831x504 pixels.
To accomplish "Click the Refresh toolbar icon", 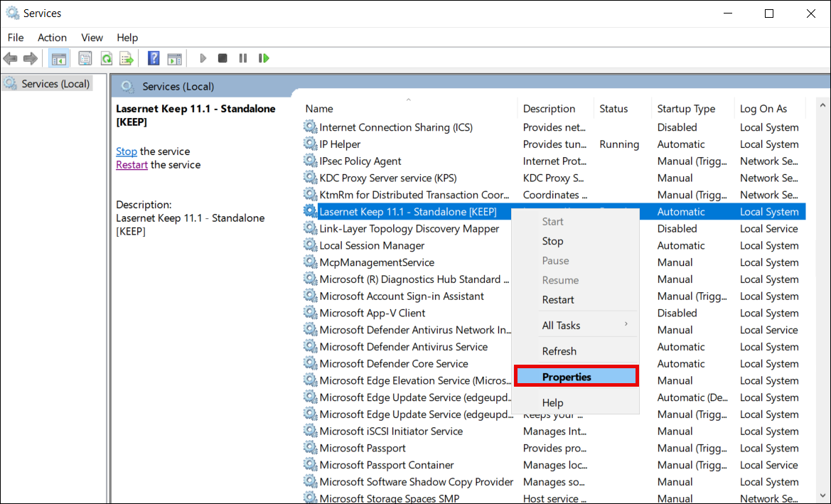I will click(x=106, y=58).
